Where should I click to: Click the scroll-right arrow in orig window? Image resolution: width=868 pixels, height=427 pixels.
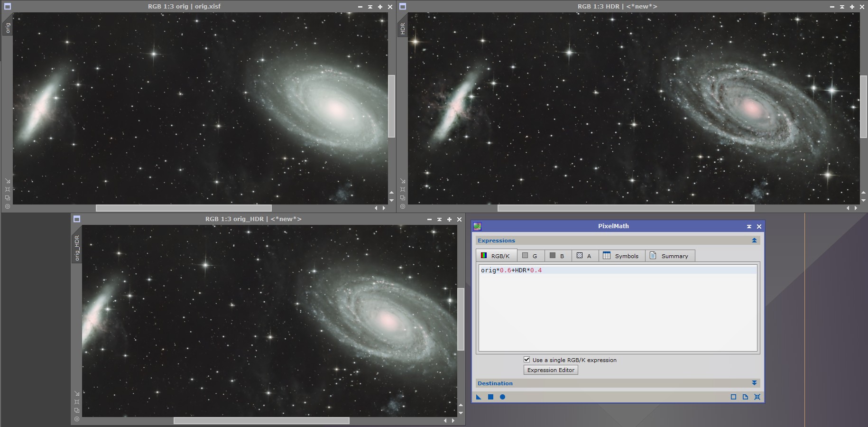coord(384,208)
